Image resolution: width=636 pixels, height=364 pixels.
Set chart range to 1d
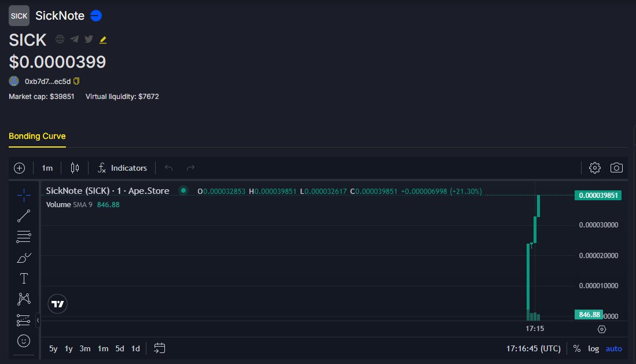point(135,348)
